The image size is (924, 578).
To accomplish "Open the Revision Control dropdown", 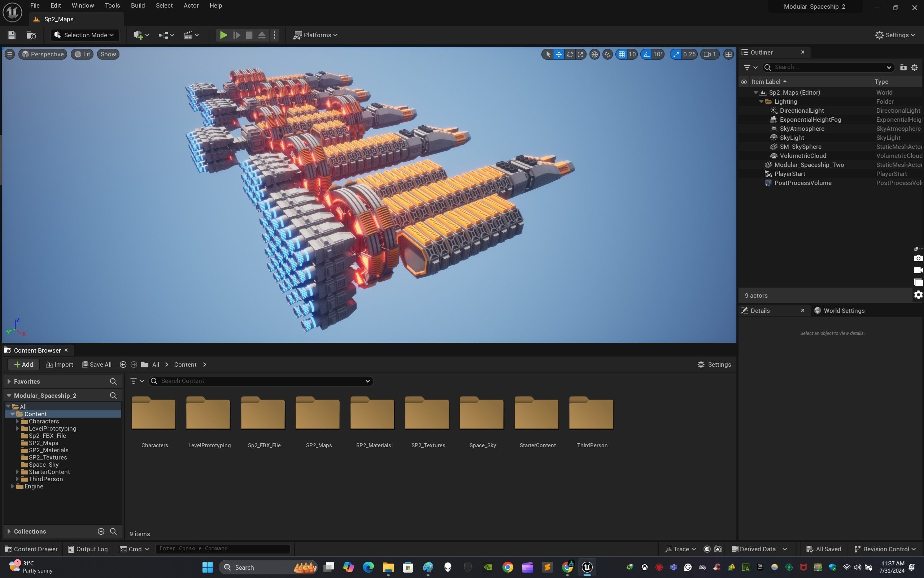I will pyautogui.click(x=885, y=549).
